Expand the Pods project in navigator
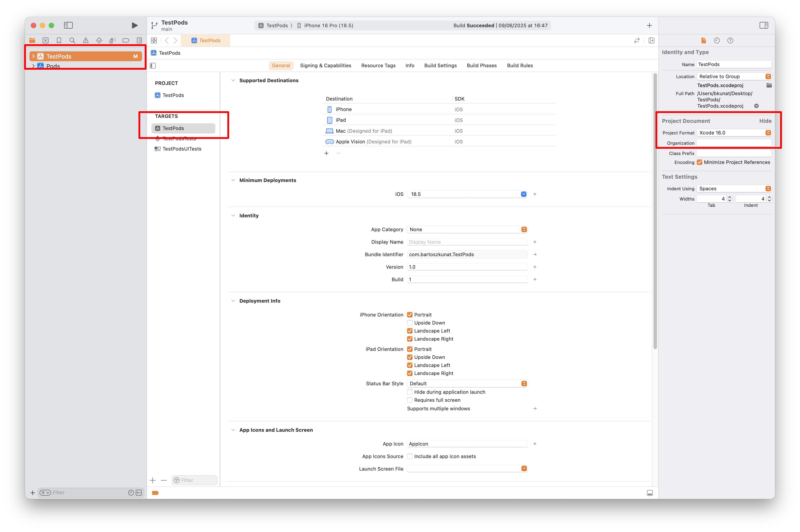800x532 pixels. click(33, 66)
